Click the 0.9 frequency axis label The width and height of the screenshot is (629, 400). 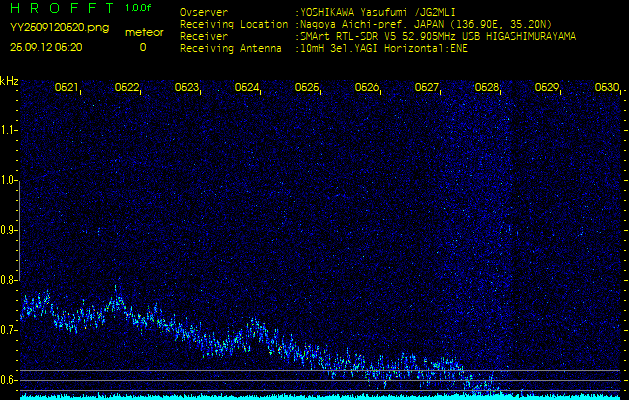tap(9, 230)
